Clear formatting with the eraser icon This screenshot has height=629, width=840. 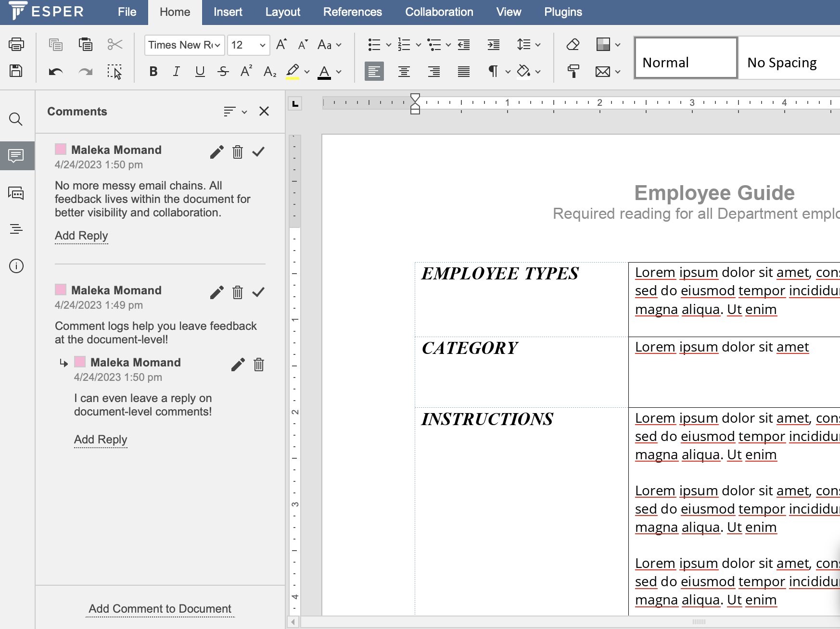click(x=573, y=44)
